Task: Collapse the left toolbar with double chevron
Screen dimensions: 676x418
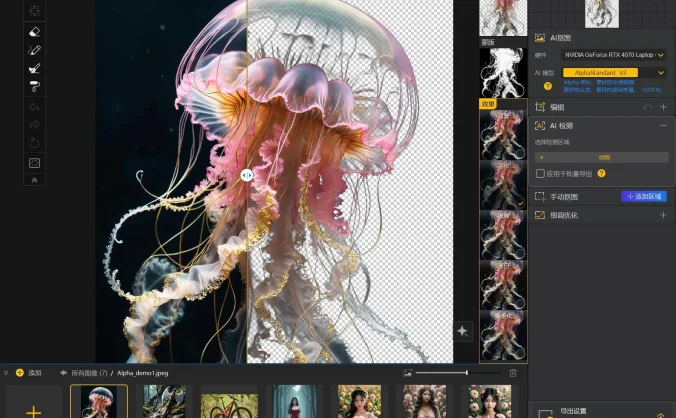Action: [34, 180]
